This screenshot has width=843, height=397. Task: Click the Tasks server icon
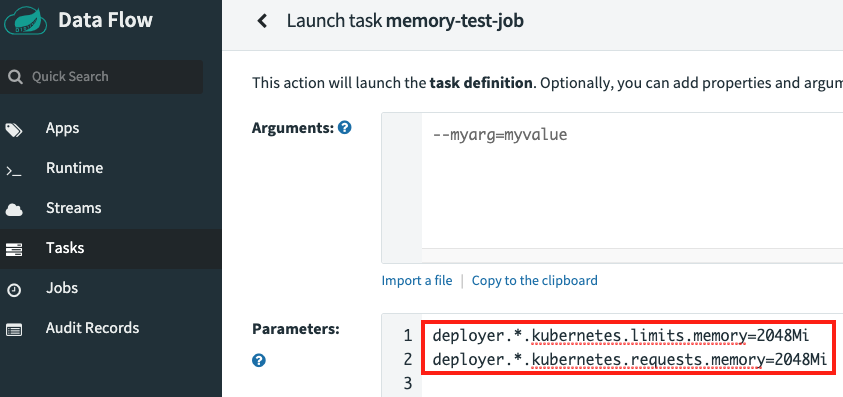[x=14, y=250]
